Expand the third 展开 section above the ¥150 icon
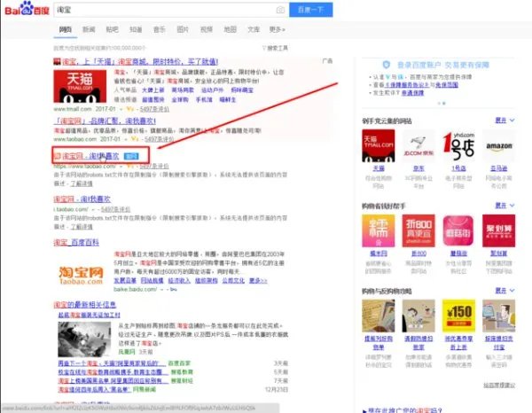Image resolution: width=532 pixels, height=413 pixels. [x=505, y=291]
